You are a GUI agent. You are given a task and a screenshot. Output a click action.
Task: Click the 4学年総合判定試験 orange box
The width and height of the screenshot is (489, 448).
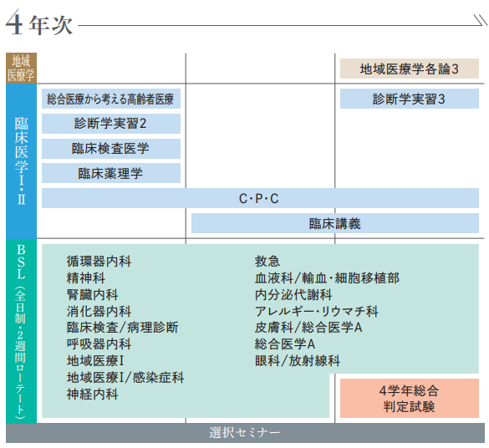tap(409, 398)
